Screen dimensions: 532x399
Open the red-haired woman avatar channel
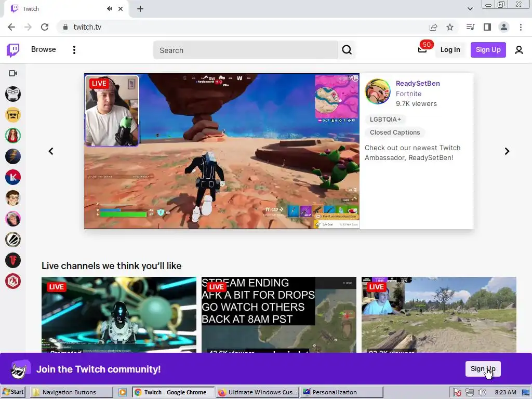coord(13,136)
